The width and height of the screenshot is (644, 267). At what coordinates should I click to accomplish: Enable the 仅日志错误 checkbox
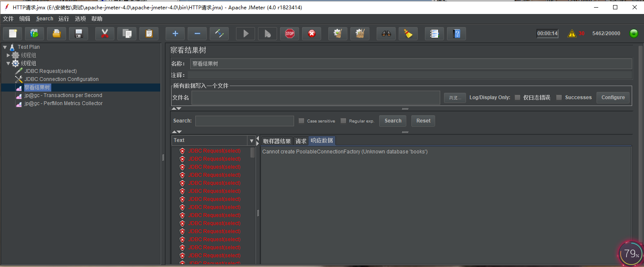(x=517, y=97)
